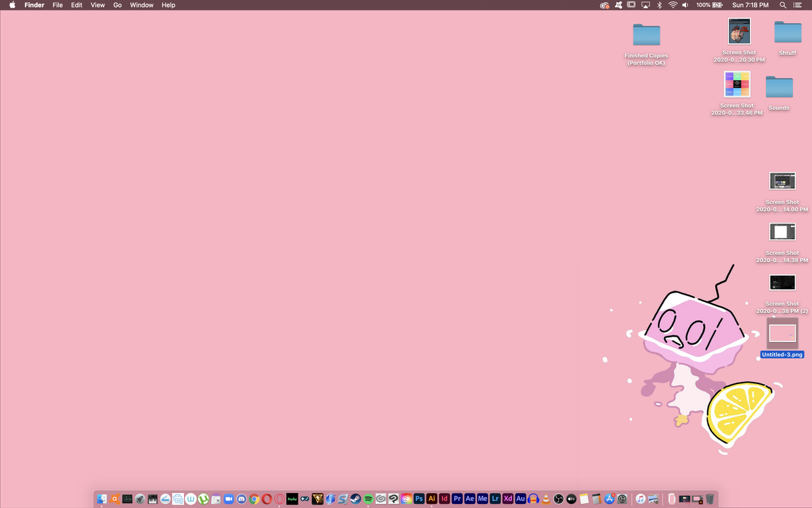This screenshot has height=508, width=812.
Task: Launch OBS Studio from the dock
Action: pos(559,499)
